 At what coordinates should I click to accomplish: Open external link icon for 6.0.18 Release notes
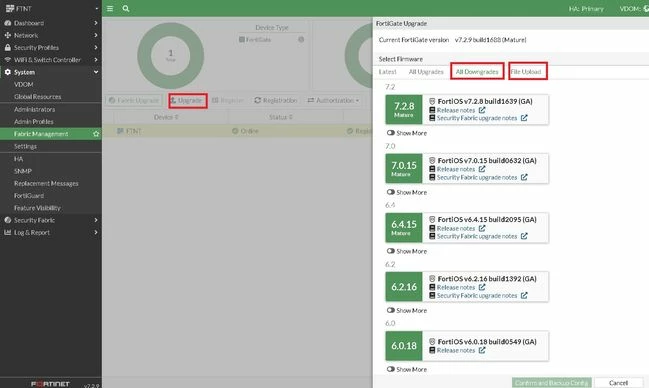482,350
